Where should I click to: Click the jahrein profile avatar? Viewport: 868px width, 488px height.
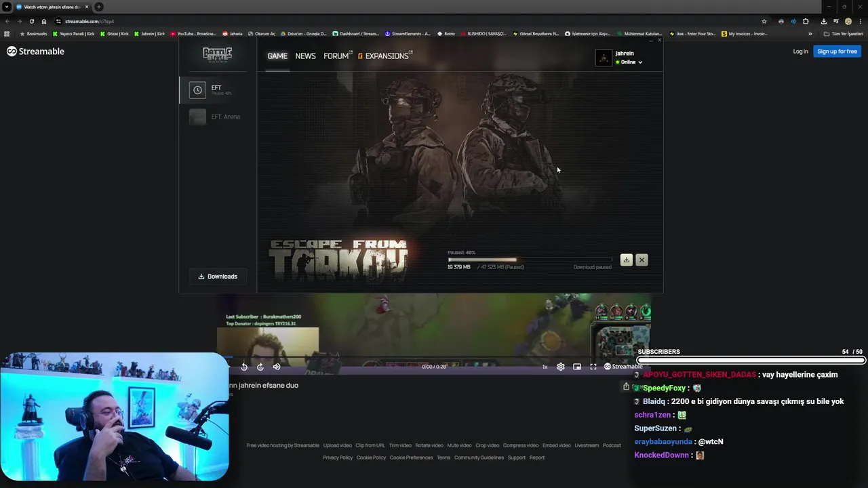604,58
